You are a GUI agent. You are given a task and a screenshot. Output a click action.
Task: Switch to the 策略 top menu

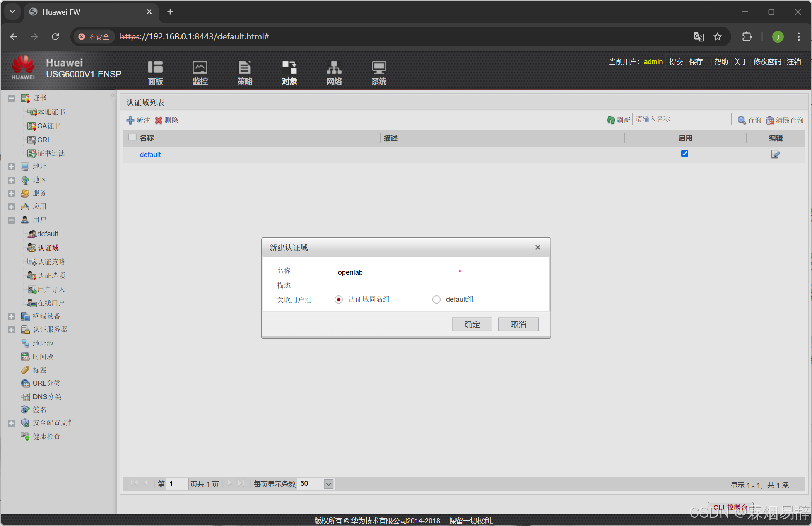click(x=244, y=72)
